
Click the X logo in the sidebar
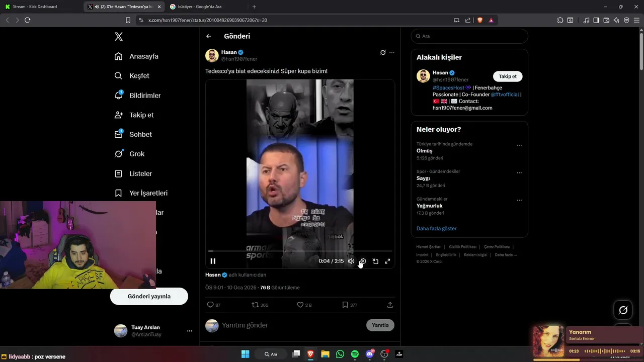pos(118,36)
